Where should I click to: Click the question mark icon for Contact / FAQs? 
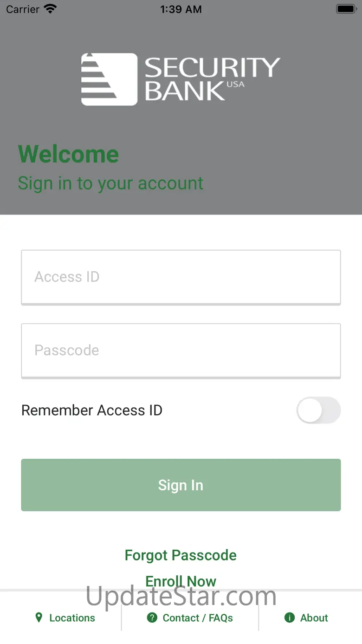pyautogui.click(x=152, y=618)
